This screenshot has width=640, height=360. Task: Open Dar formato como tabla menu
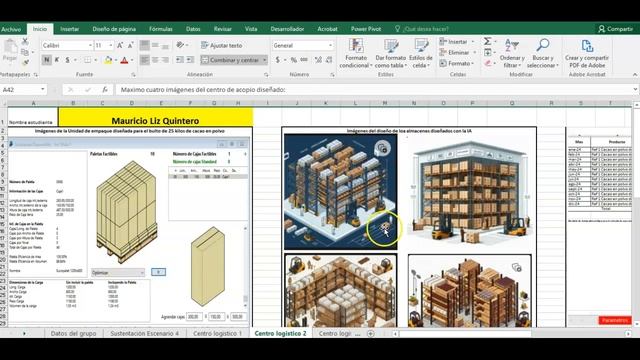(391, 53)
